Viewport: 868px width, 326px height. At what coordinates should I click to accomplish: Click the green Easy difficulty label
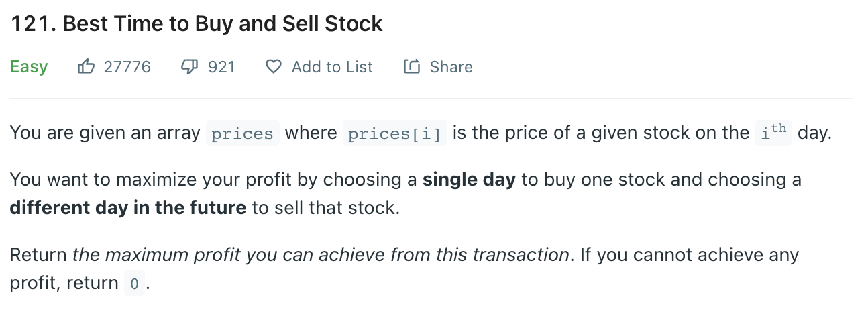tap(29, 67)
